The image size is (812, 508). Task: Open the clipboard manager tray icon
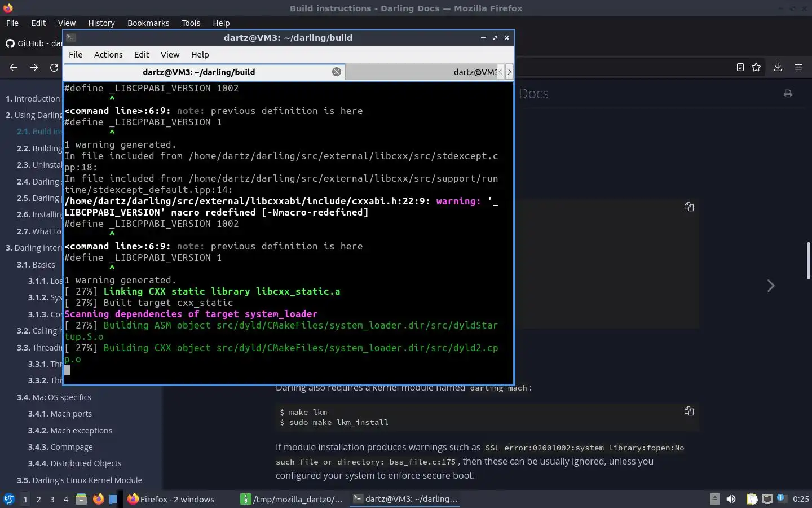(x=752, y=499)
